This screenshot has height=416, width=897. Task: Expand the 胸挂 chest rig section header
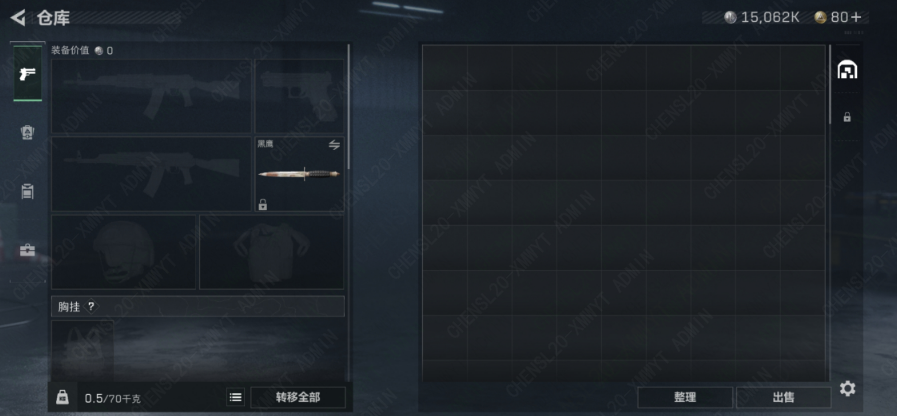click(198, 307)
